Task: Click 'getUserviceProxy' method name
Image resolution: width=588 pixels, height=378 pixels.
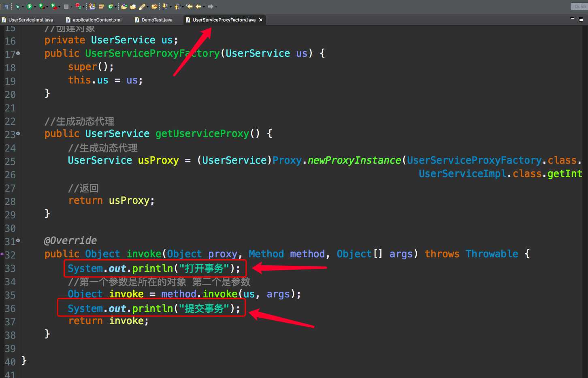Action: [202, 134]
